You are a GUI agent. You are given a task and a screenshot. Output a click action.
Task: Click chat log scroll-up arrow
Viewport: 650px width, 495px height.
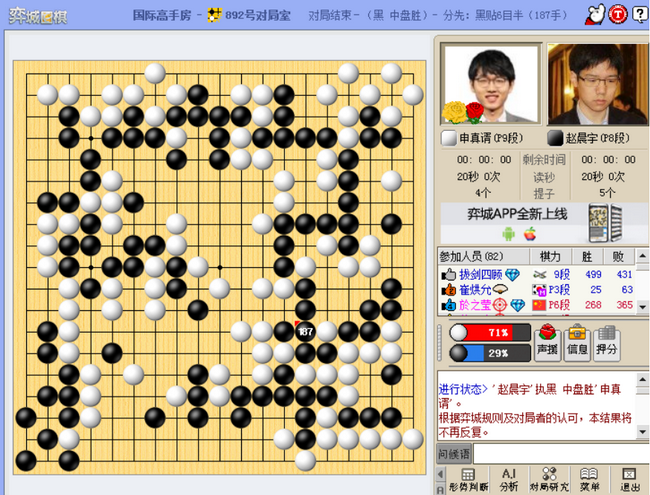pos(643,379)
